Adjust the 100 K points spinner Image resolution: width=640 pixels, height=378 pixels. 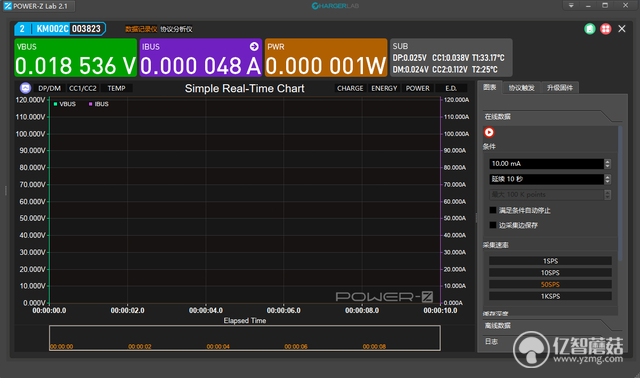tap(608, 195)
